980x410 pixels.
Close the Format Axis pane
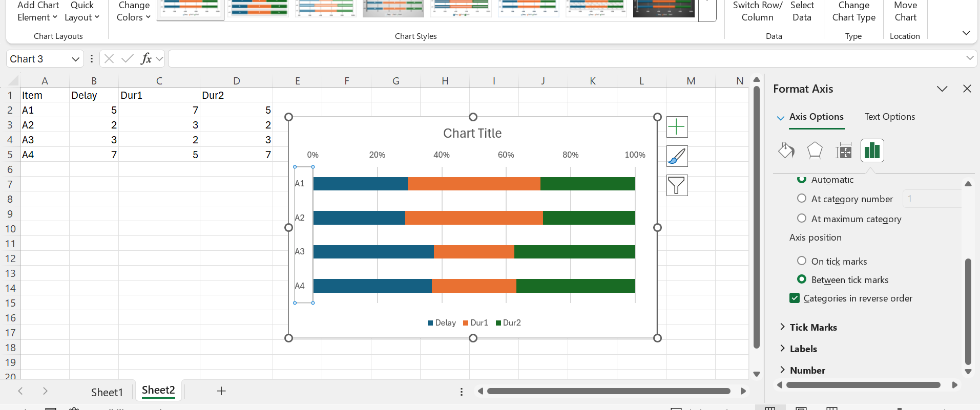pyautogui.click(x=967, y=89)
